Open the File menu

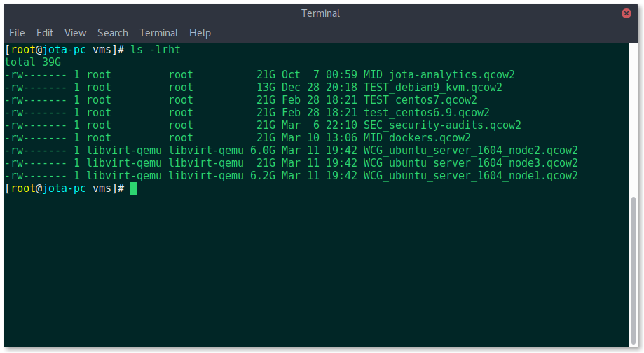(x=17, y=33)
